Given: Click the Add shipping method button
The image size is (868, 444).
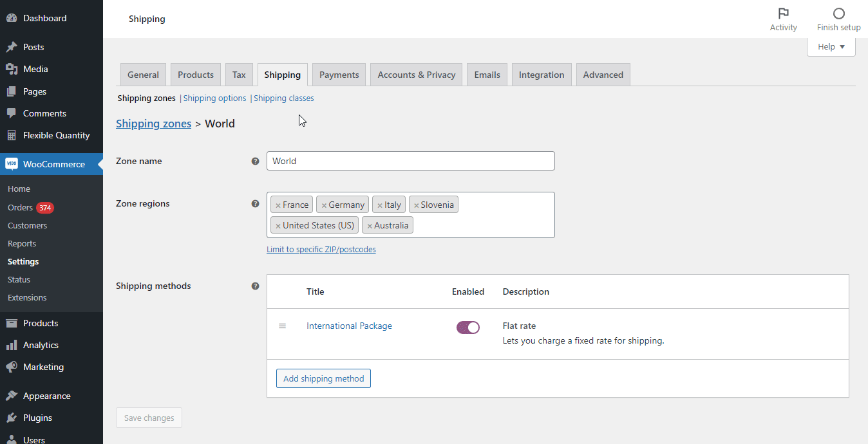Looking at the screenshot, I should [323, 378].
